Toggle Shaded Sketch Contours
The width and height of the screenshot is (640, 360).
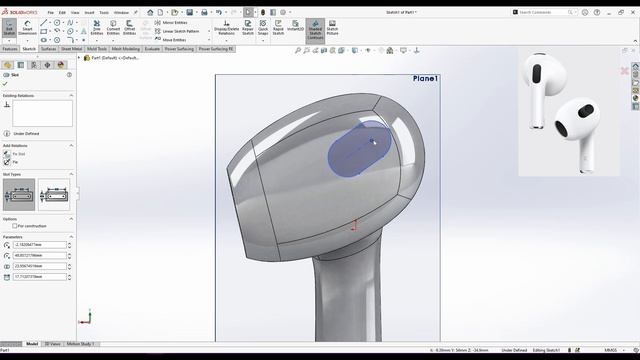pyautogui.click(x=315, y=30)
